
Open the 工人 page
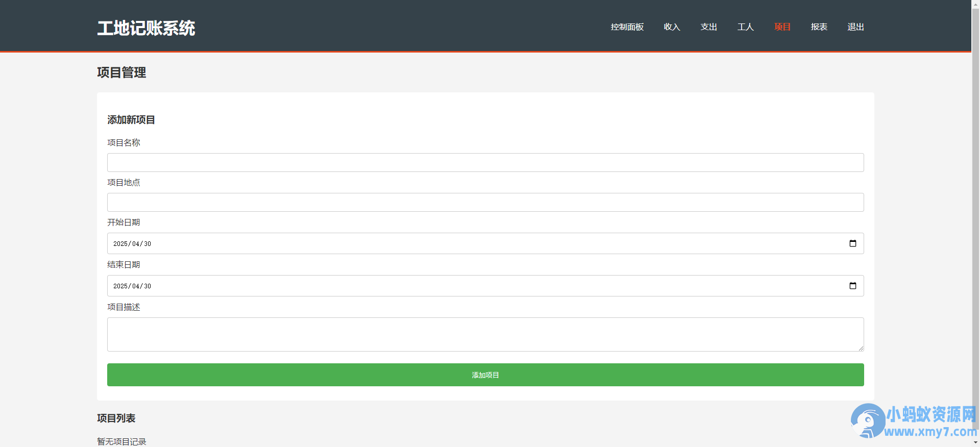point(745,27)
